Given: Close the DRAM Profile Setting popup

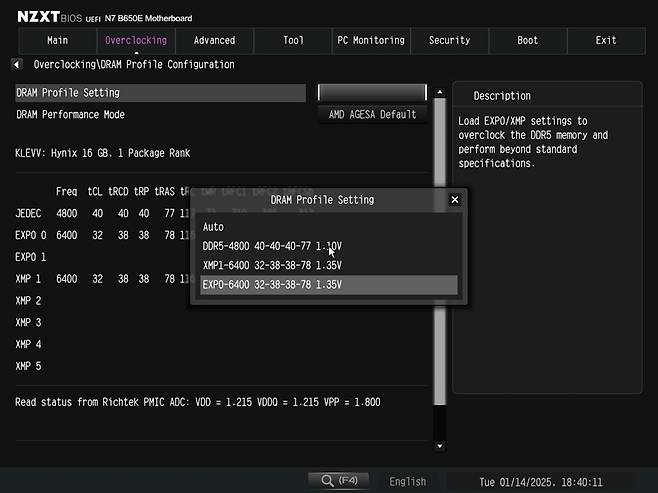Looking at the screenshot, I should point(455,200).
